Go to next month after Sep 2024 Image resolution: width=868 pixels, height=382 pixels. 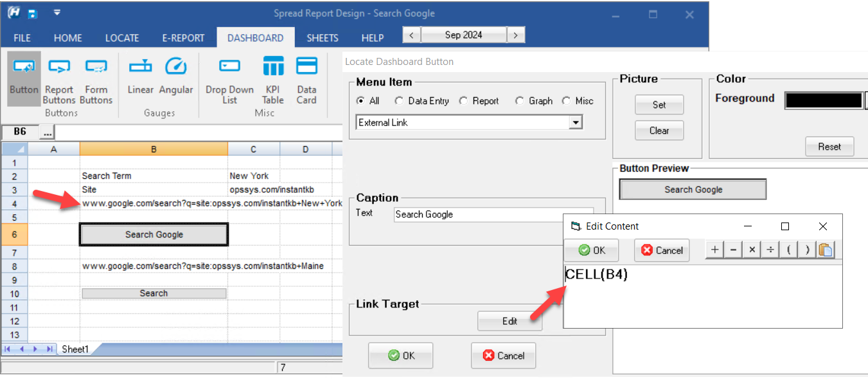[x=515, y=35]
